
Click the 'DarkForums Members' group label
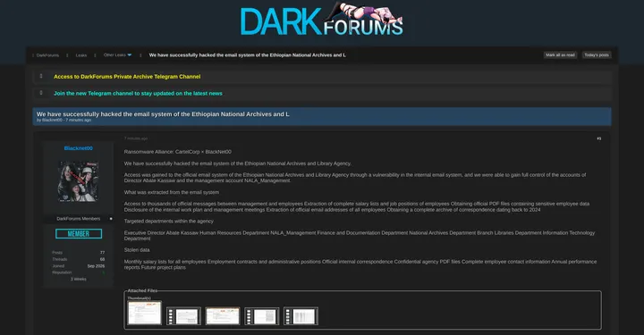click(79, 219)
